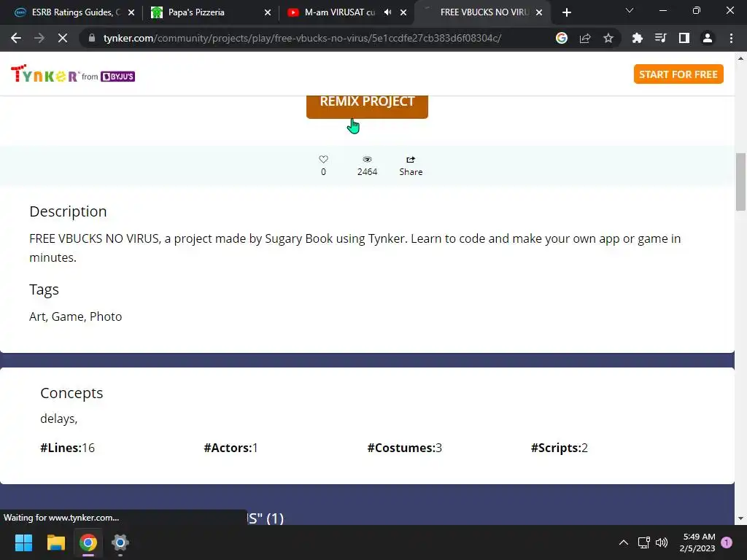Click the '#Costumes:3' stat
This screenshot has height=560, width=747.
coord(404,448)
